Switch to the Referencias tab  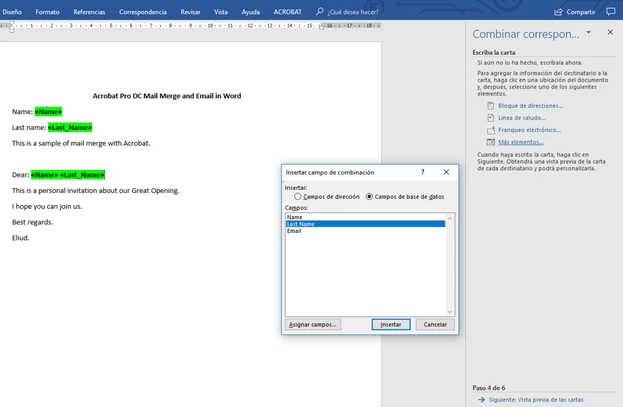(x=89, y=12)
